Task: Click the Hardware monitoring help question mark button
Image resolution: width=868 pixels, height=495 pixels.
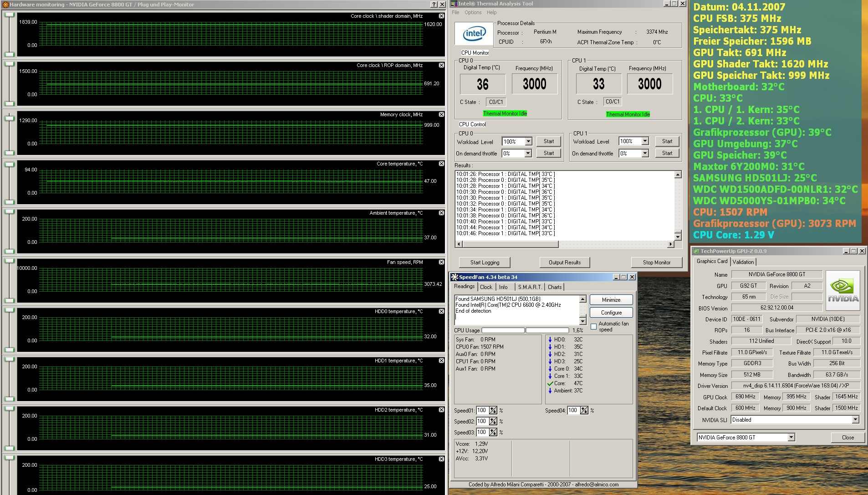Action: pos(434,5)
